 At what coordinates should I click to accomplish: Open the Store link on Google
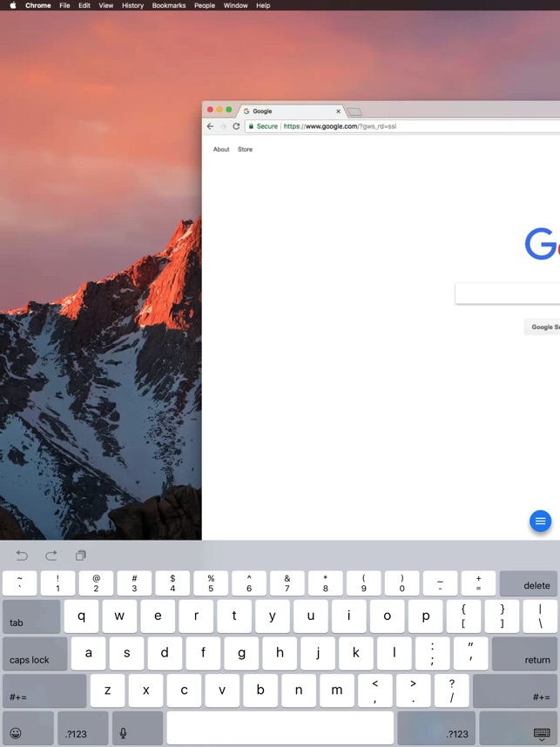tap(245, 149)
